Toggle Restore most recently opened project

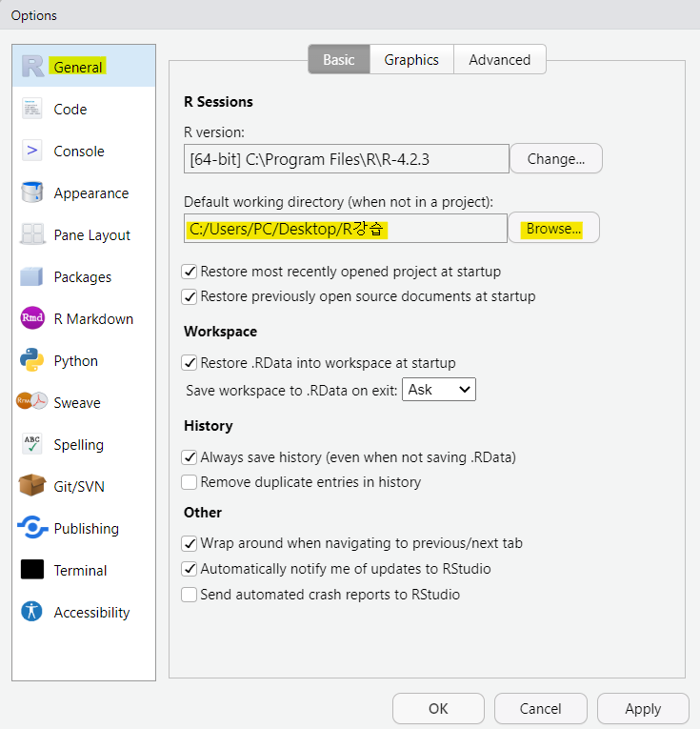click(x=190, y=272)
